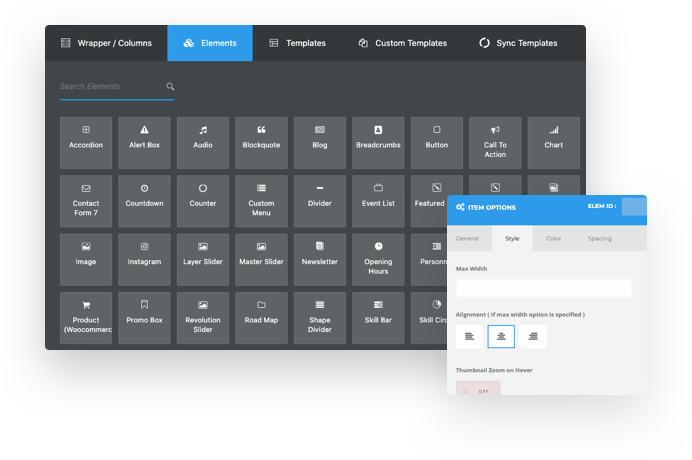The width and height of the screenshot is (692, 460).
Task: Click the Max Width input field
Action: click(x=543, y=288)
